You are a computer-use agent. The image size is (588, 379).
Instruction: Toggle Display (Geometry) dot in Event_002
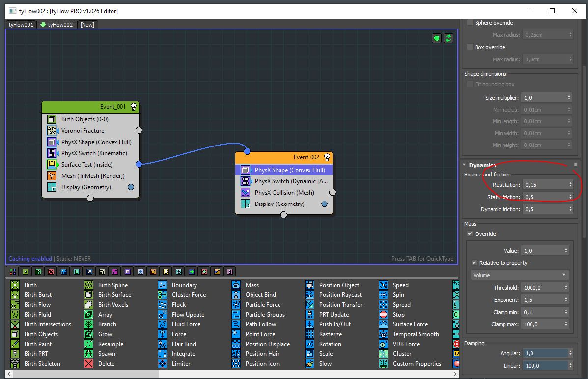point(324,204)
